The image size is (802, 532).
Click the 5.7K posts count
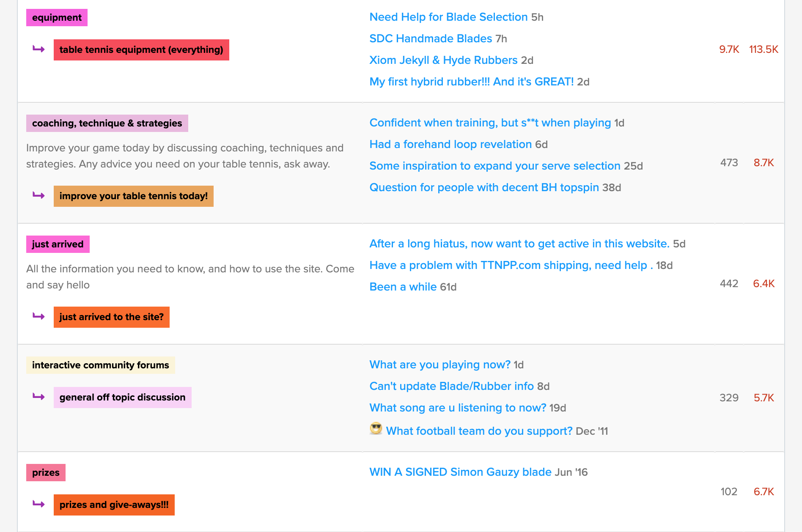pos(764,398)
